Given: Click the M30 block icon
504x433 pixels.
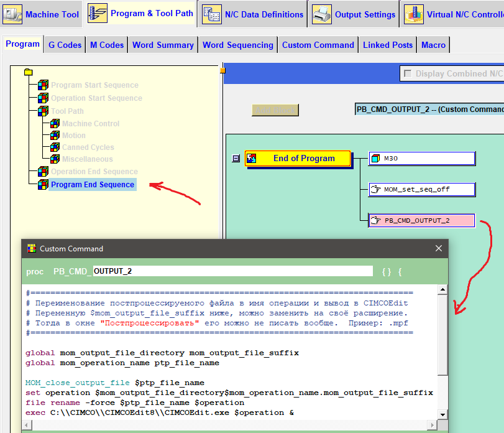Looking at the screenshot, I should pos(375,159).
